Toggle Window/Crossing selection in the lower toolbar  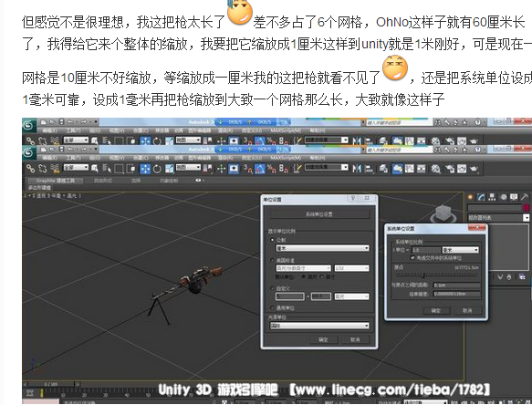click(x=131, y=168)
